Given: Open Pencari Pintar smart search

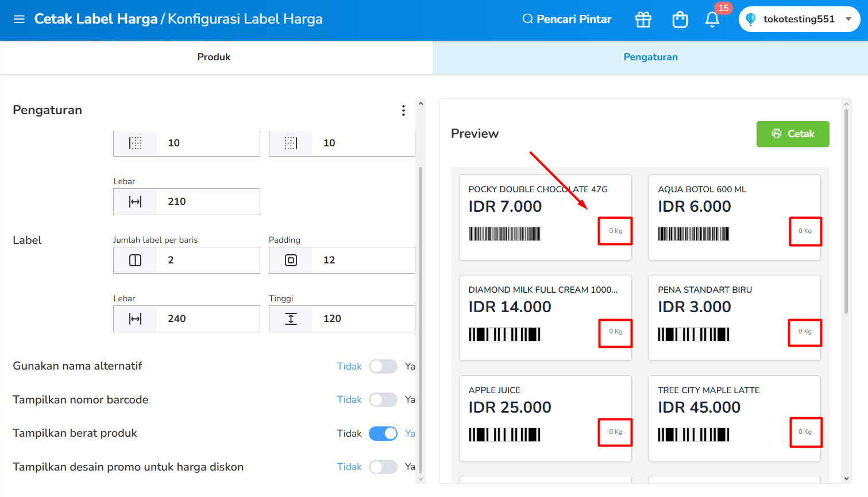Looking at the screenshot, I should [567, 19].
